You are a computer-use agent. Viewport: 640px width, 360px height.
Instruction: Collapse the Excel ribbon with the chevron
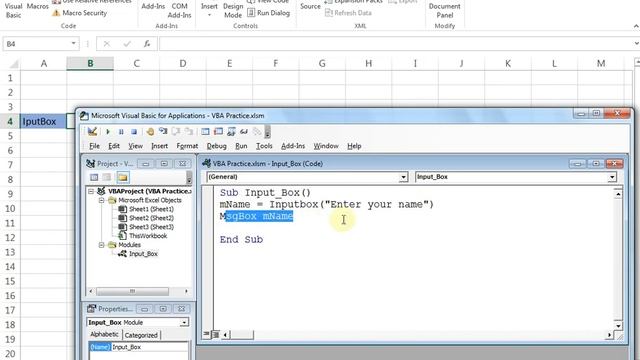pos(636,26)
